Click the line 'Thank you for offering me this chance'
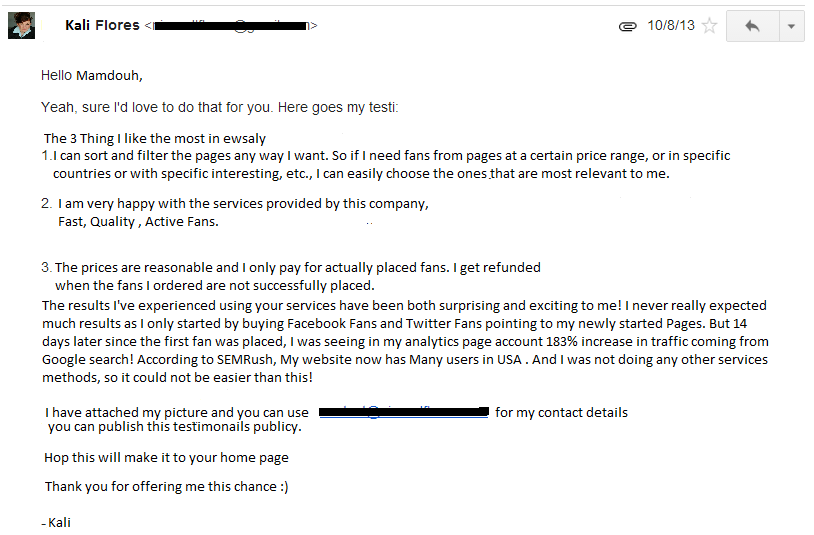The width and height of the screenshot is (814, 535). 166,486
